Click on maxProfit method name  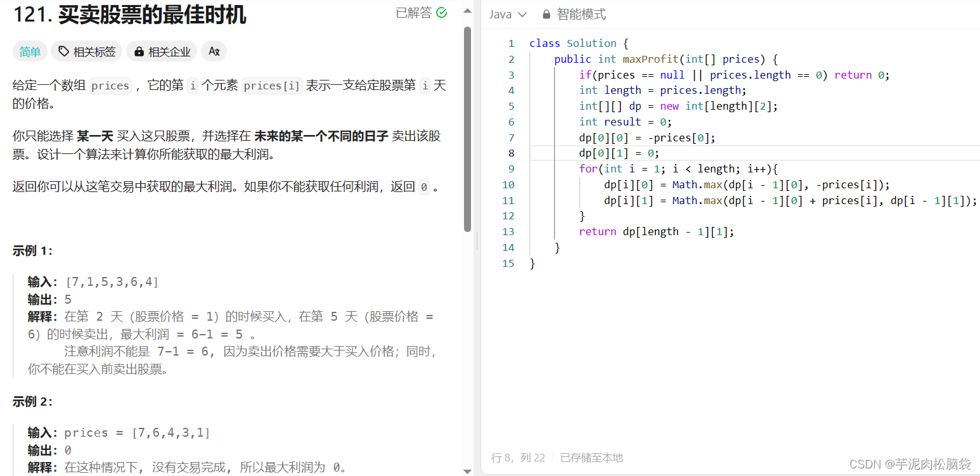click(x=651, y=59)
